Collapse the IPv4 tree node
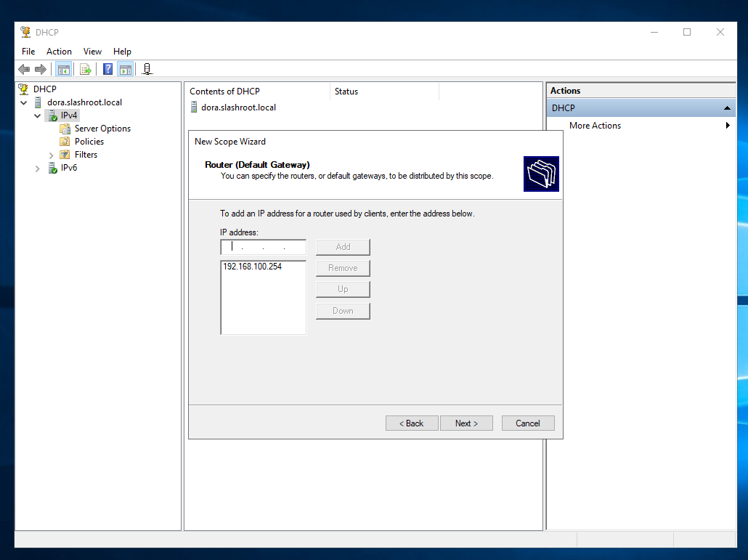The image size is (748, 560). click(38, 115)
